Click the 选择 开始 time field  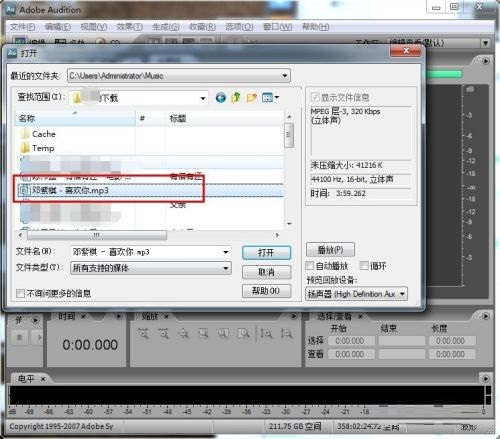pyautogui.click(x=351, y=341)
